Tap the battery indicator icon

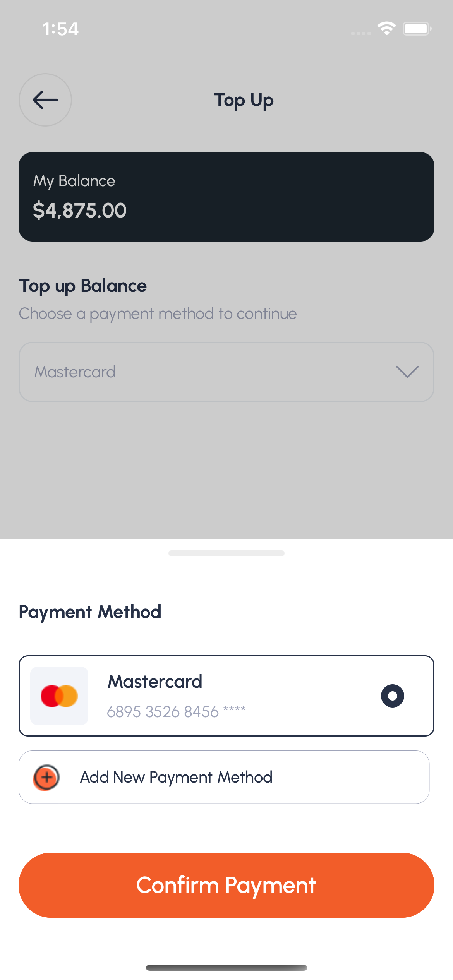coord(417,29)
